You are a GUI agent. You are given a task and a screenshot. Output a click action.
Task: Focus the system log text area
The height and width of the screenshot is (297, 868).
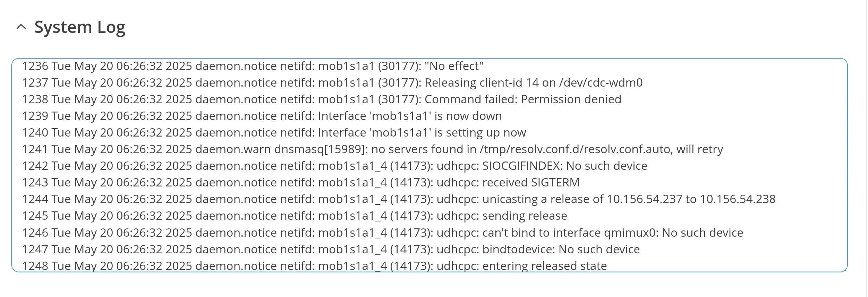point(429,165)
